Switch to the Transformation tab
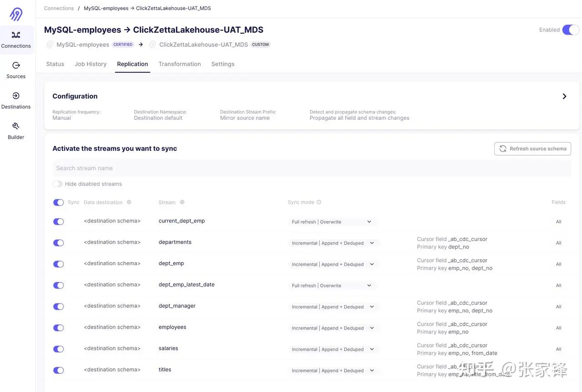This screenshot has height=392, width=582. (180, 64)
